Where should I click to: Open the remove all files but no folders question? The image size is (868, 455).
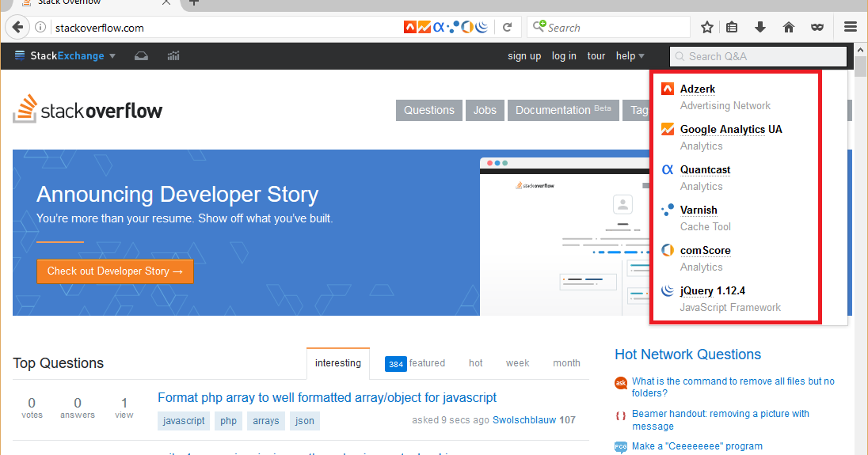point(733,387)
